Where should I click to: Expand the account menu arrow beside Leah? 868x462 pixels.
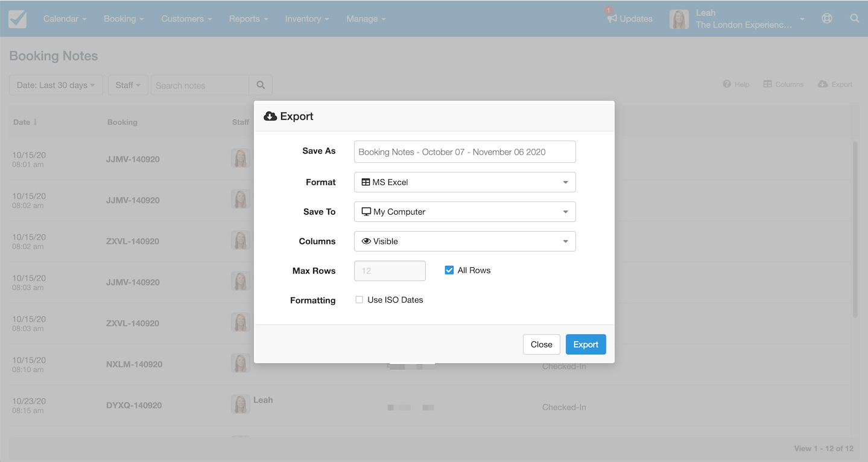[x=802, y=19]
